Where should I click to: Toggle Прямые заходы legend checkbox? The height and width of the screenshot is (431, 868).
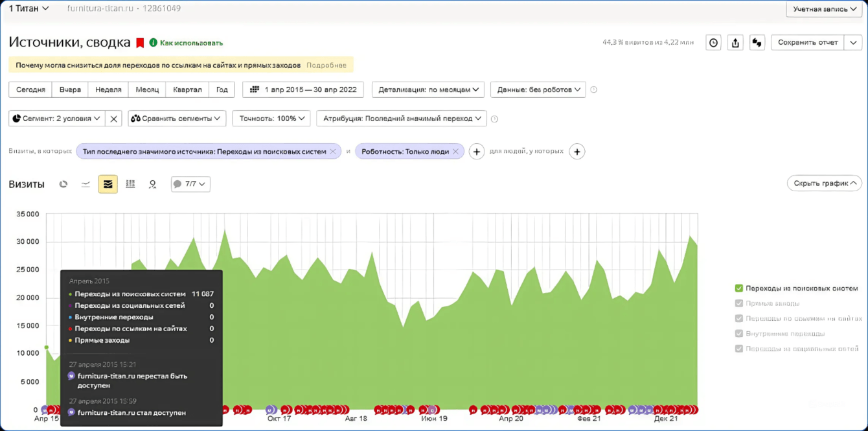pyautogui.click(x=739, y=303)
